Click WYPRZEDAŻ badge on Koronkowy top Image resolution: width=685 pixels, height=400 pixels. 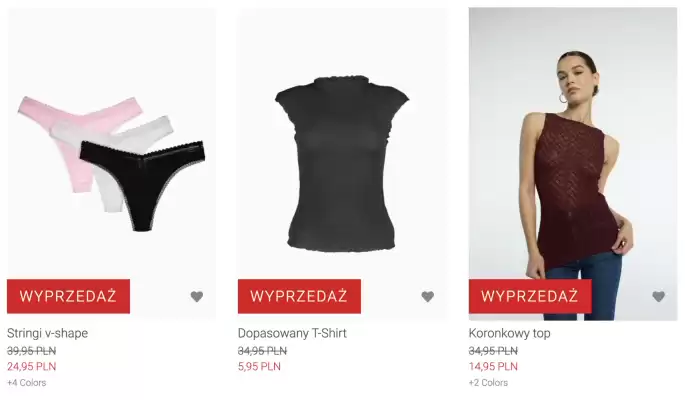(x=530, y=296)
